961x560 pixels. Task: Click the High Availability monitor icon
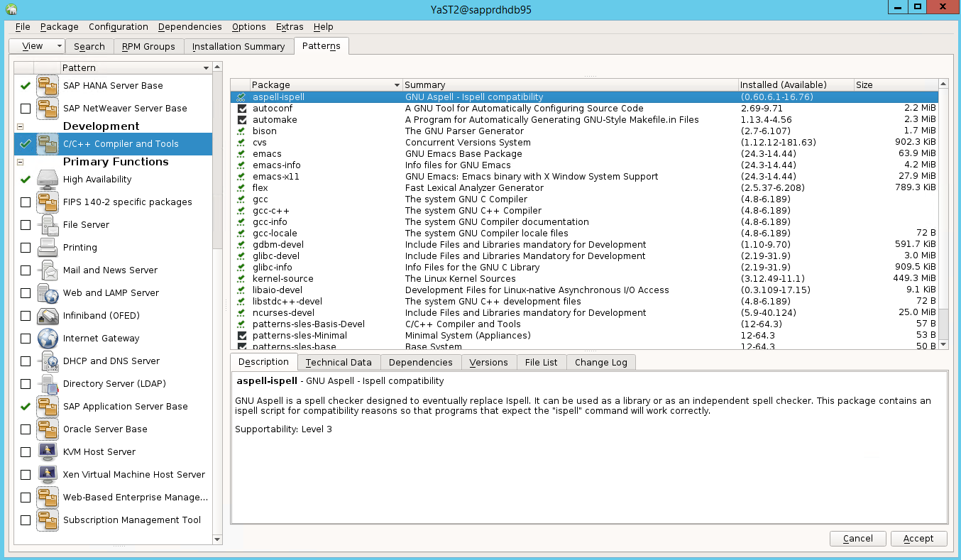[x=47, y=179]
